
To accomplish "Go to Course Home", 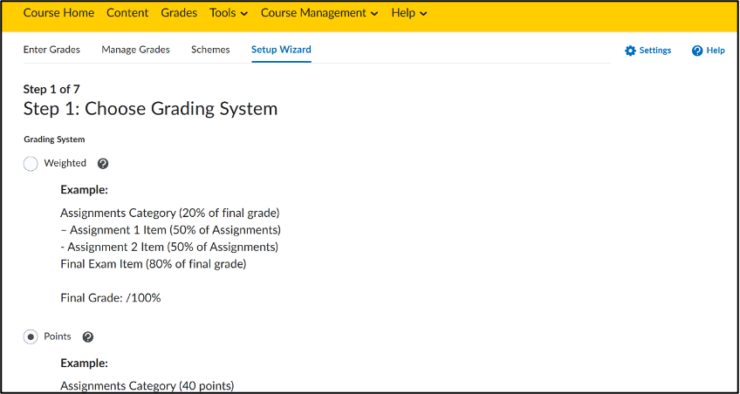I will [59, 13].
